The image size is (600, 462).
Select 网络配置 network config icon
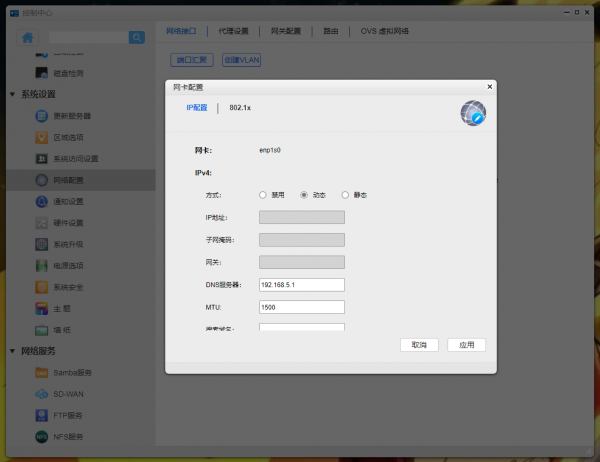click(x=41, y=180)
